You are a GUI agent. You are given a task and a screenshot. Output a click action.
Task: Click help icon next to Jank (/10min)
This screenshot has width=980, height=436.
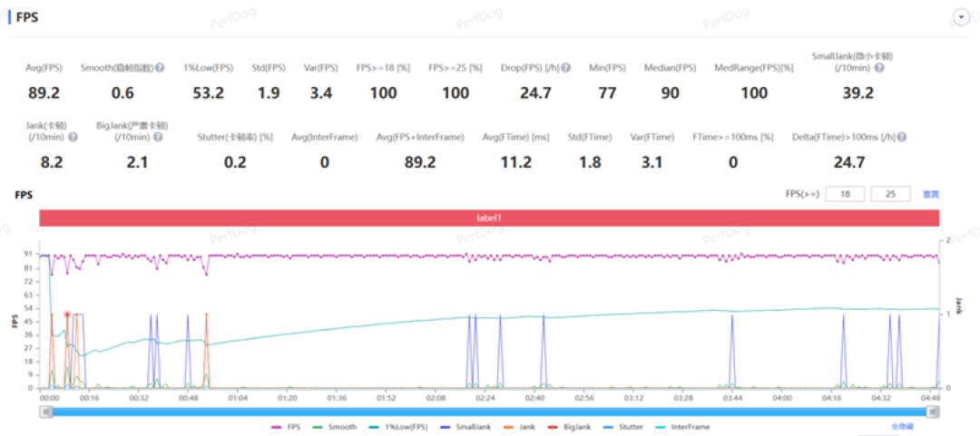(x=73, y=137)
